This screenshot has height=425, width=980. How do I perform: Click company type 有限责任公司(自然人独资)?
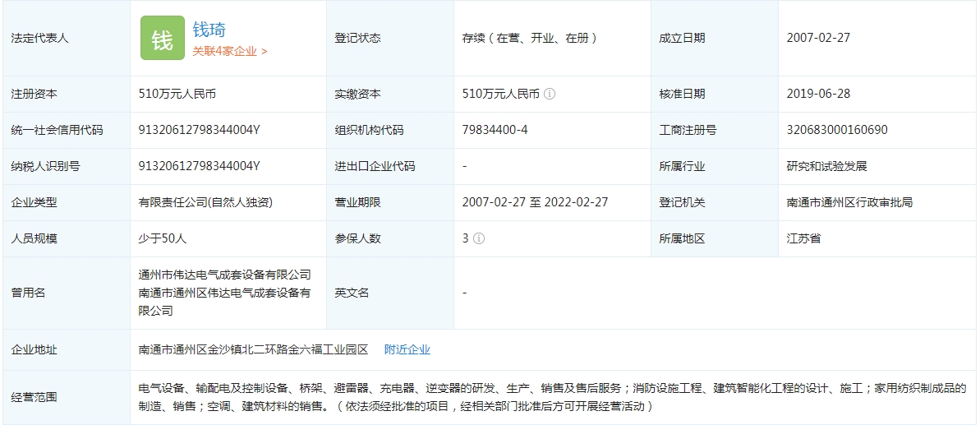coord(205,202)
